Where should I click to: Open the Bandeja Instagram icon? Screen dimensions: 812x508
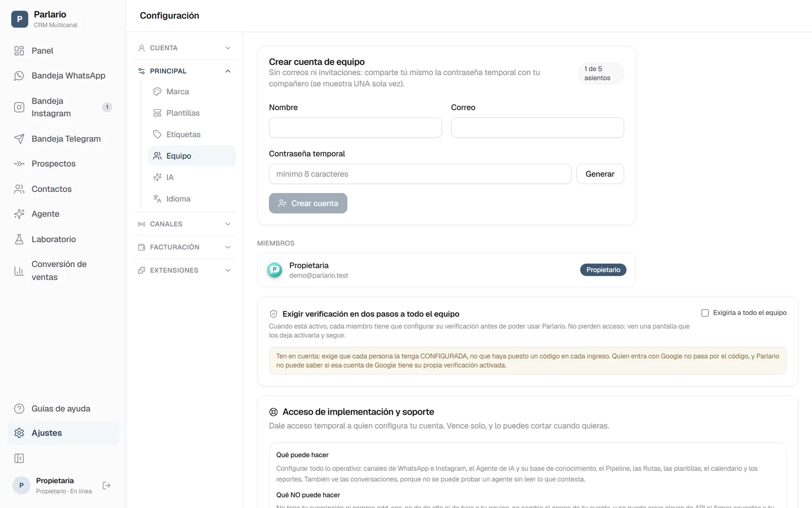pos(19,107)
